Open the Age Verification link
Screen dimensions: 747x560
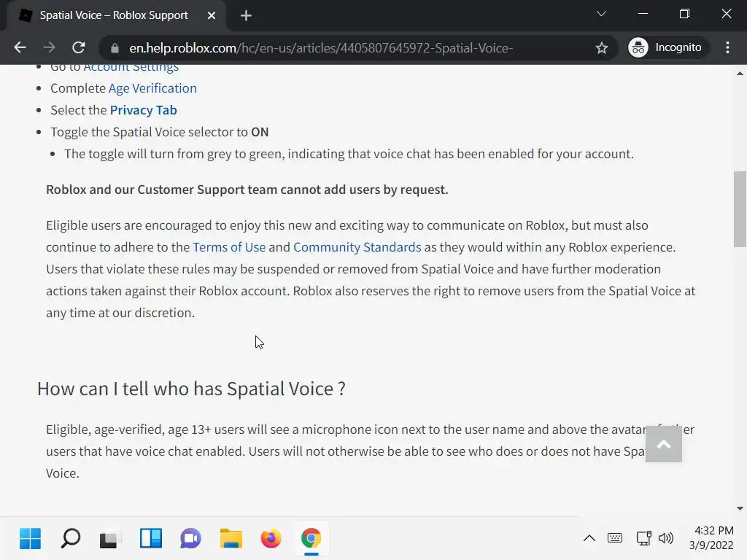click(x=152, y=88)
